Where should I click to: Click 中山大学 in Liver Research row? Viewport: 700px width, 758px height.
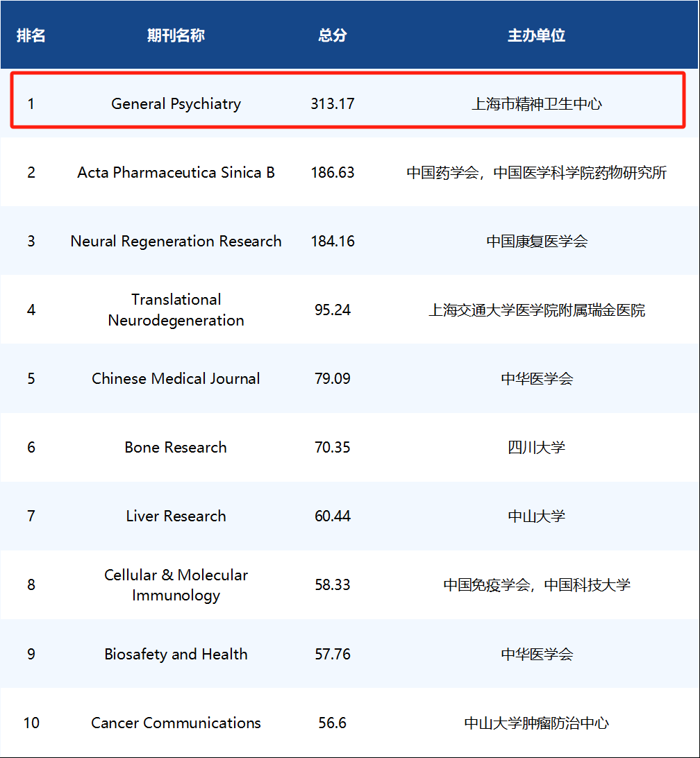coord(537,516)
